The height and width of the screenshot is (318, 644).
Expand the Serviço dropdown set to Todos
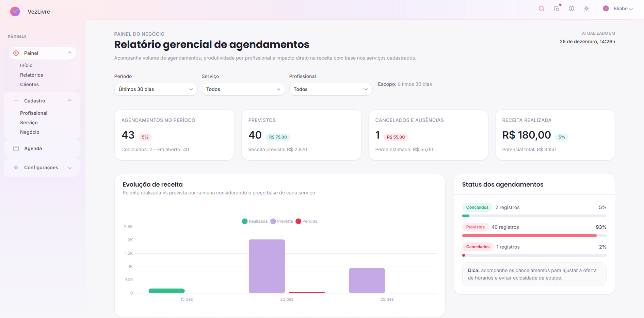click(243, 89)
